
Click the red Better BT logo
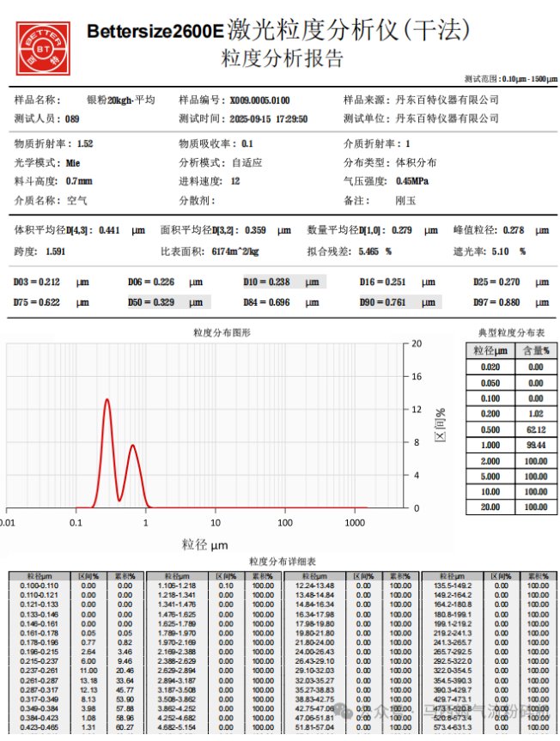43,48
